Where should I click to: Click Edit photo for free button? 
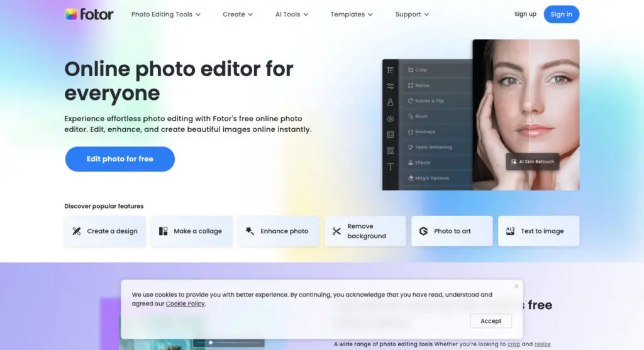point(120,159)
